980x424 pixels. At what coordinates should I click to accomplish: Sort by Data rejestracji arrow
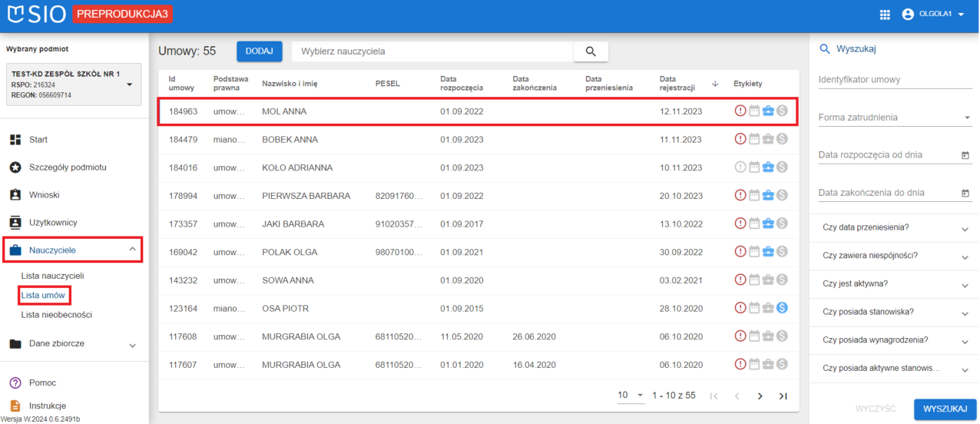tap(716, 84)
